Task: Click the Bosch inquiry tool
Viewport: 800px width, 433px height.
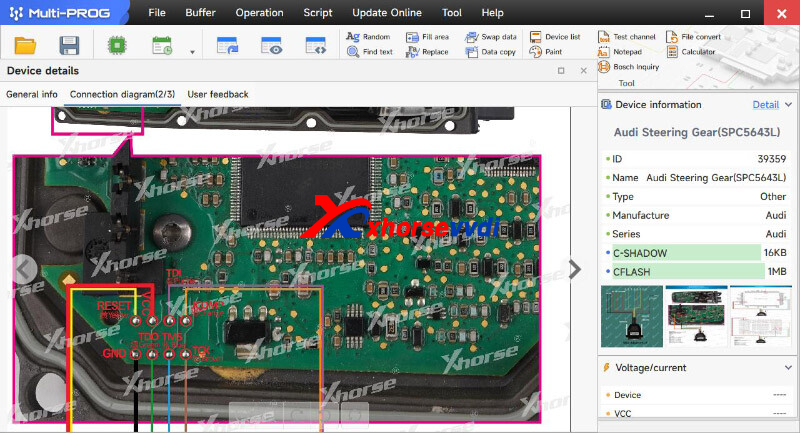Action: [629, 67]
